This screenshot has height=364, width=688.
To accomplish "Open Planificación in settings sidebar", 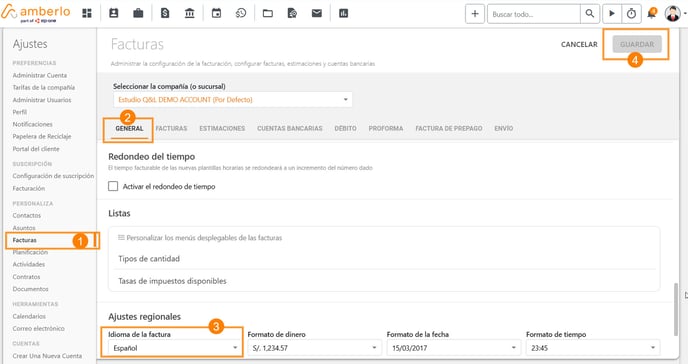I will [x=30, y=252].
